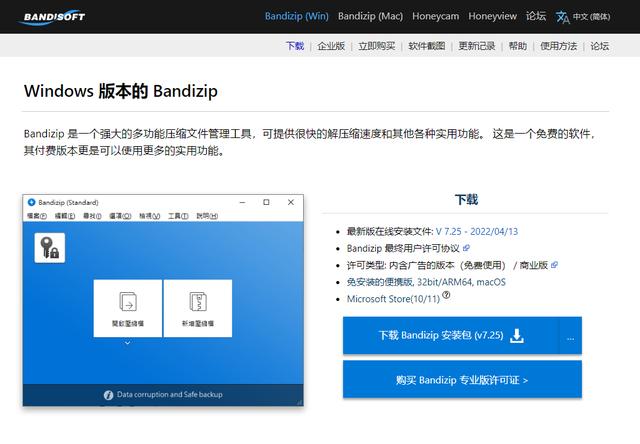
Task: Click the info icon beside Data corruption text
Action: pos(108,395)
